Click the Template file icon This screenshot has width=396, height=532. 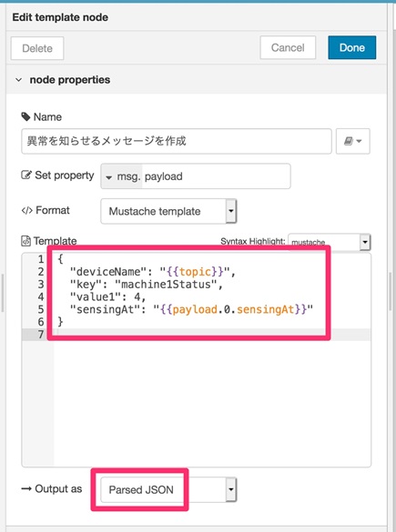click(x=25, y=241)
